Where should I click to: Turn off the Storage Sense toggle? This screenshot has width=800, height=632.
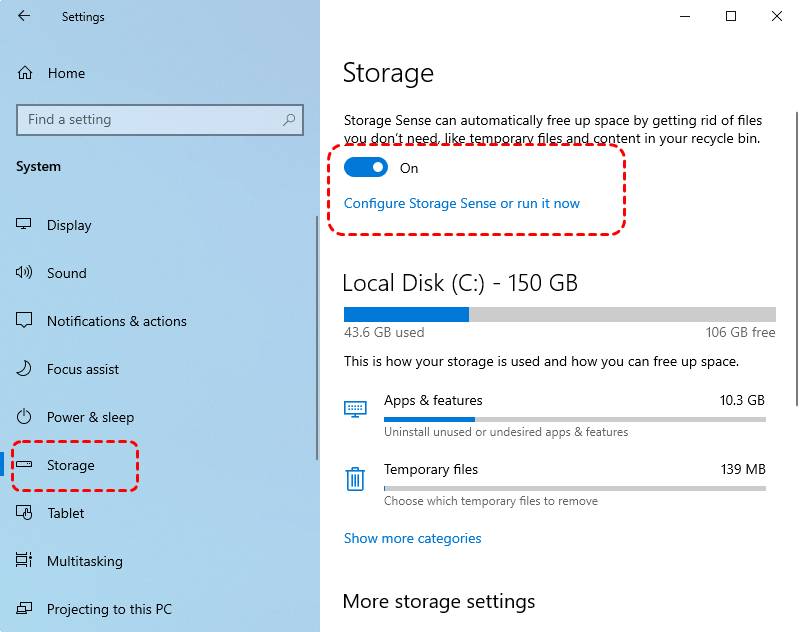tap(365, 168)
